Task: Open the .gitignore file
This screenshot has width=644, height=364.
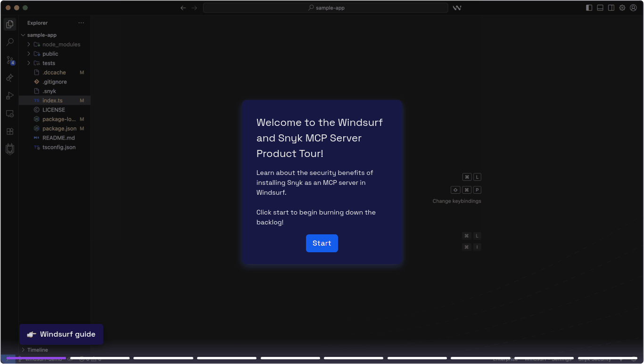Action: (x=55, y=82)
